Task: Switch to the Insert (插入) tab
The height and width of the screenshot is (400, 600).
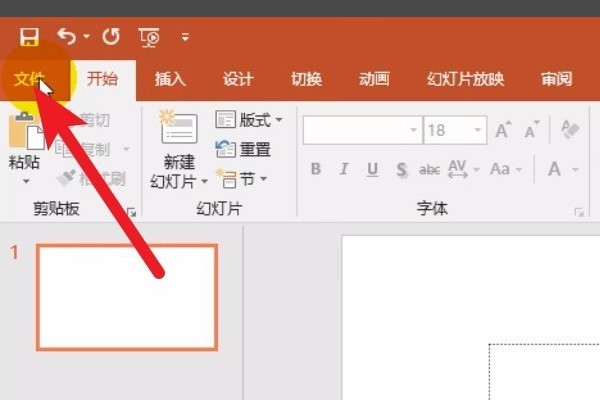Action: click(171, 80)
